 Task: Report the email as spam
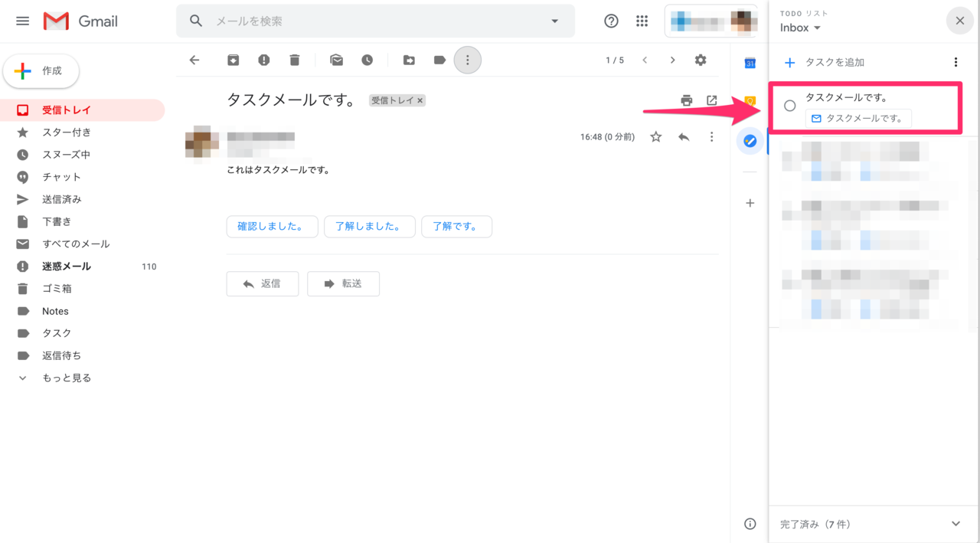pos(263,60)
